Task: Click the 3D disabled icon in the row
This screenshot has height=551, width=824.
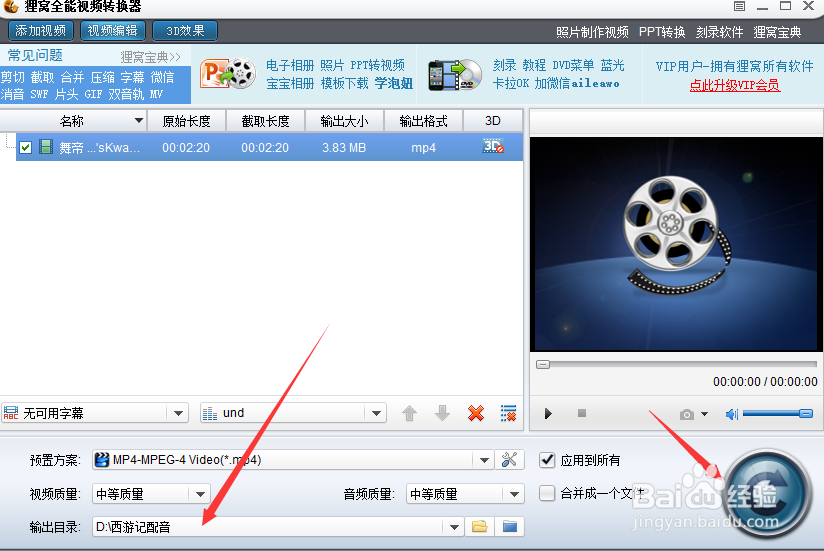Action: 493,146
